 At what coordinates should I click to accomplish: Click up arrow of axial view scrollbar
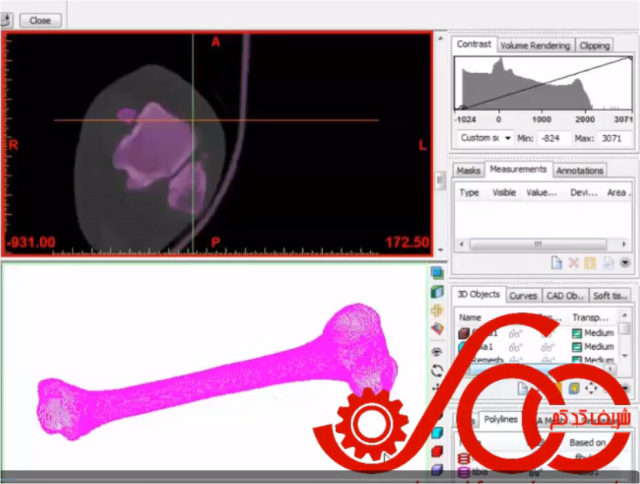click(440, 38)
